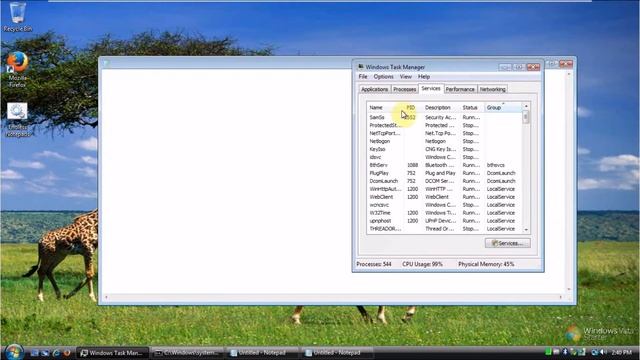This screenshot has height=360, width=640.
Task: Click the background window's vertical scrollbar down arrow
Action: point(569,289)
